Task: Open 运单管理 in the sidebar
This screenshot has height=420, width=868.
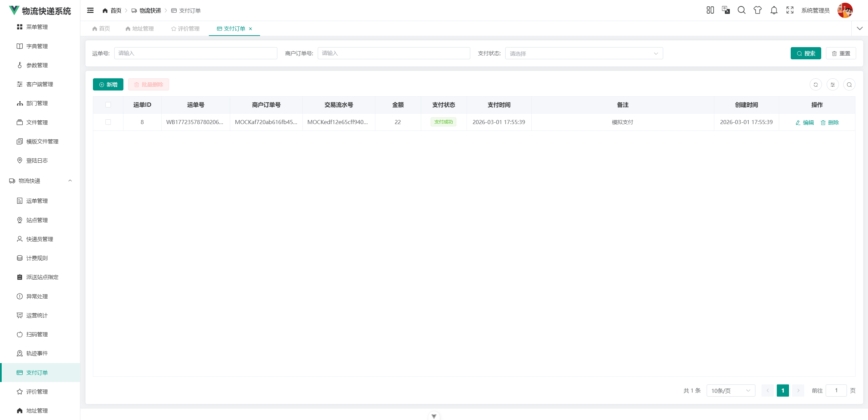Action: point(37,201)
